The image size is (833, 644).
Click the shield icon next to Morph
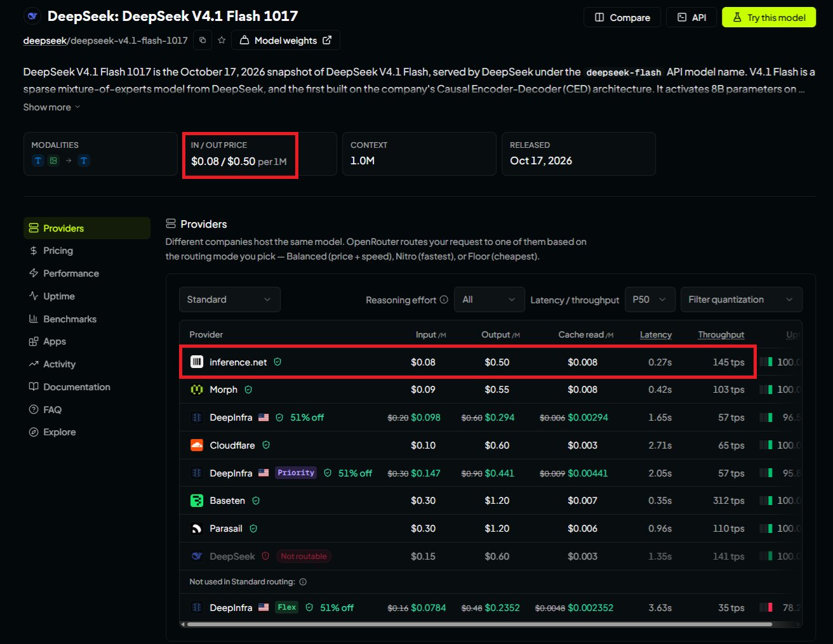(248, 390)
